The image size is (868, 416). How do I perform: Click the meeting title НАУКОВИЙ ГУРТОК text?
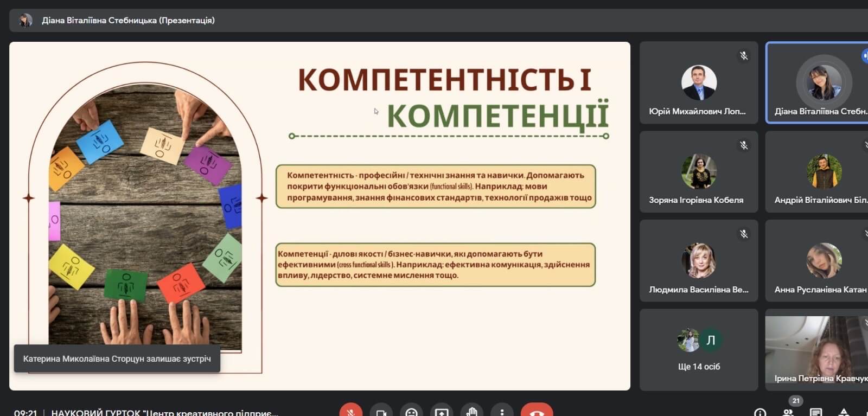click(164, 413)
